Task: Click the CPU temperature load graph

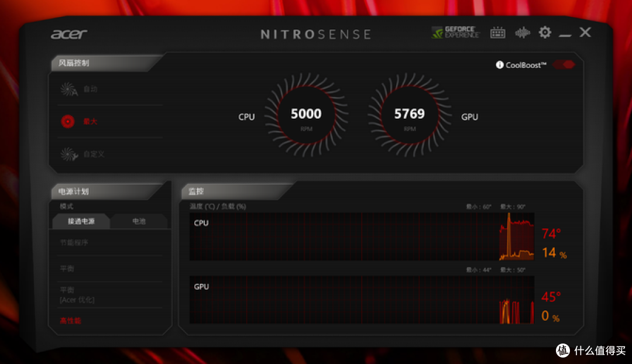Action: coord(362,236)
